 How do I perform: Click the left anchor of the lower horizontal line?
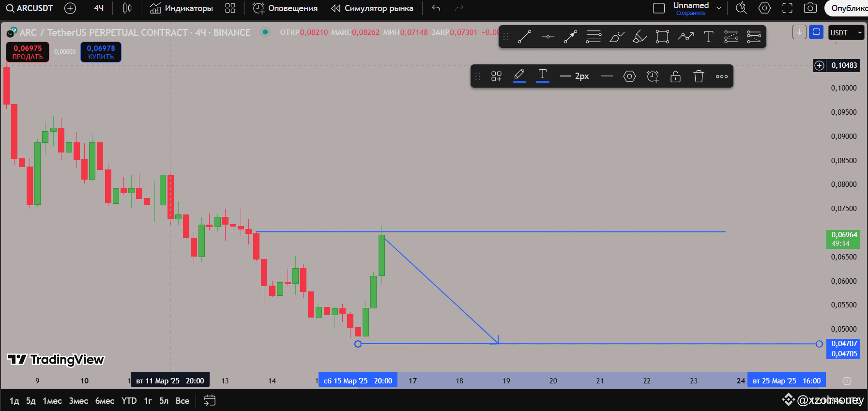pyautogui.click(x=358, y=344)
